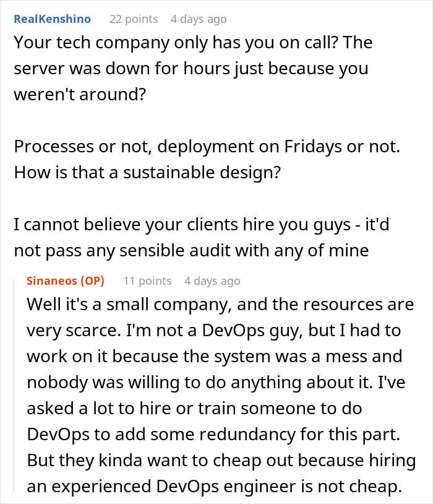Open RealKenshino's user profile link

click(x=52, y=19)
